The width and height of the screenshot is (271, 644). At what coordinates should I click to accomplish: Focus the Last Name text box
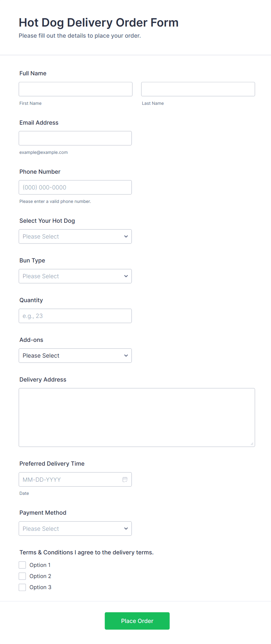click(198, 89)
